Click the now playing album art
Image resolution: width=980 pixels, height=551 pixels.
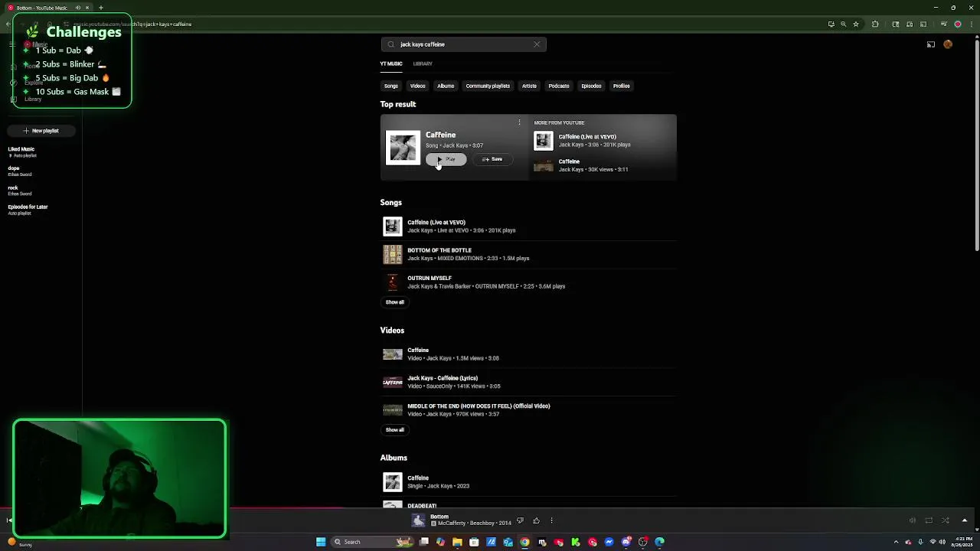pos(418,520)
